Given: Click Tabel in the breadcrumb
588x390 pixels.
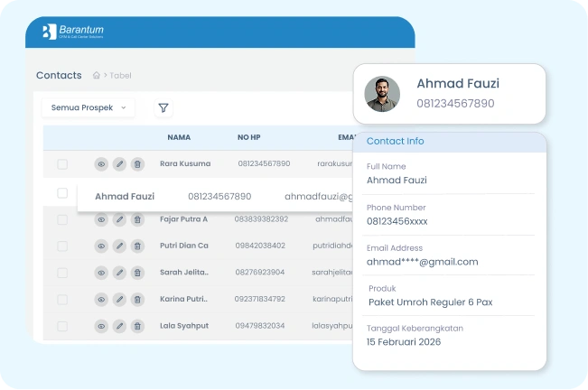Looking at the screenshot, I should click(x=121, y=76).
